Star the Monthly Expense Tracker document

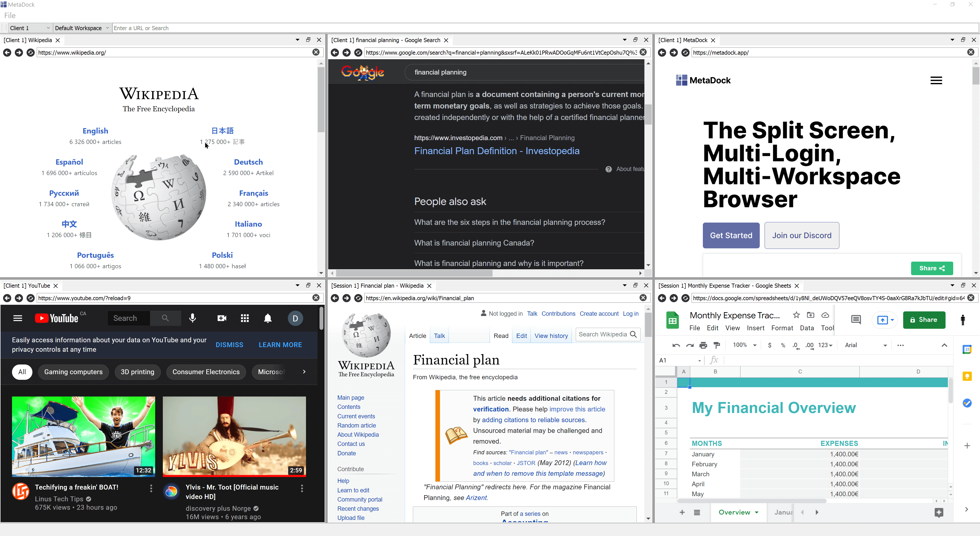pyautogui.click(x=796, y=315)
